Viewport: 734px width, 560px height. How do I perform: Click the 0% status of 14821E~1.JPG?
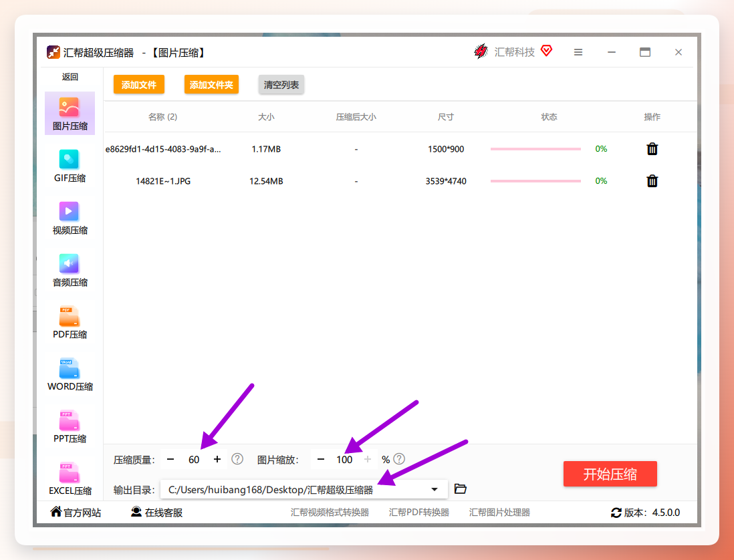(601, 180)
